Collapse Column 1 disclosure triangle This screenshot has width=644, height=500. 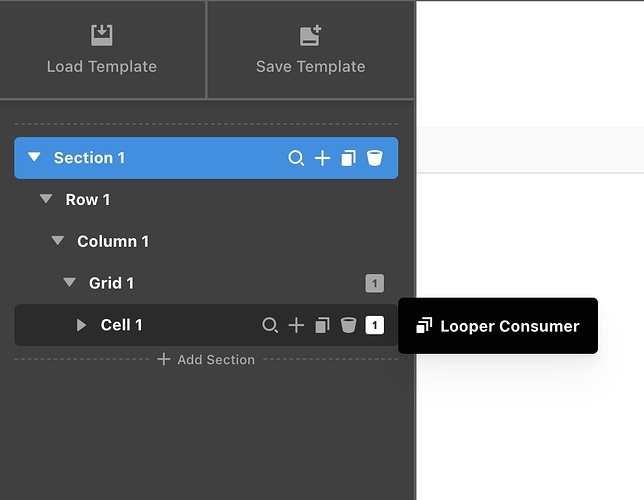click(x=58, y=241)
